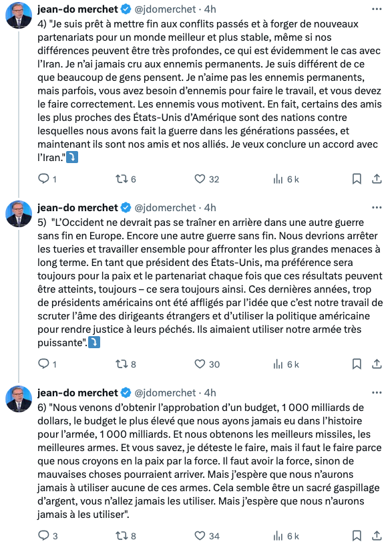
Task: Bookmark the tweet numbered 4
Action: 357,179
